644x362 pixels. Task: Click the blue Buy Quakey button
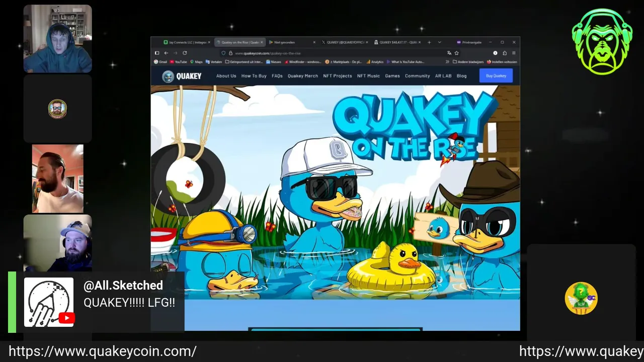pyautogui.click(x=496, y=76)
